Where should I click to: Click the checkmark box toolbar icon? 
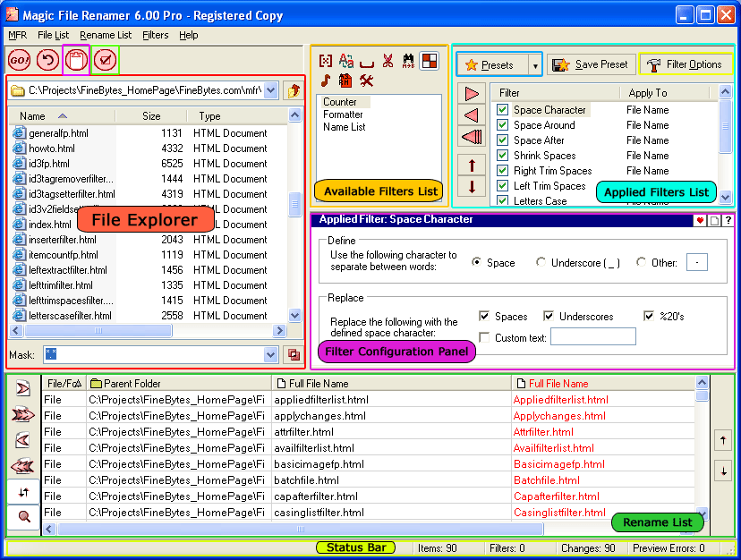tap(105, 60)
